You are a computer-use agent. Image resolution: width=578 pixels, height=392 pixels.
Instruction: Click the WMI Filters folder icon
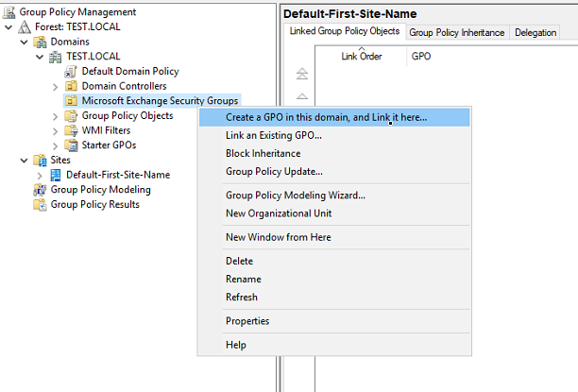[x=71, y=130]
